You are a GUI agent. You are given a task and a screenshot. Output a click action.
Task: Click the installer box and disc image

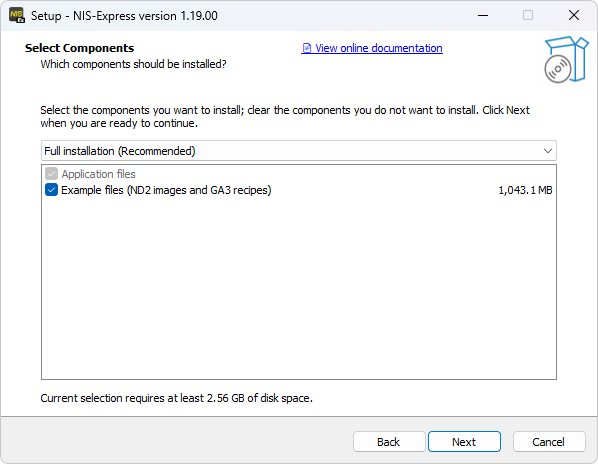[566, 59]
